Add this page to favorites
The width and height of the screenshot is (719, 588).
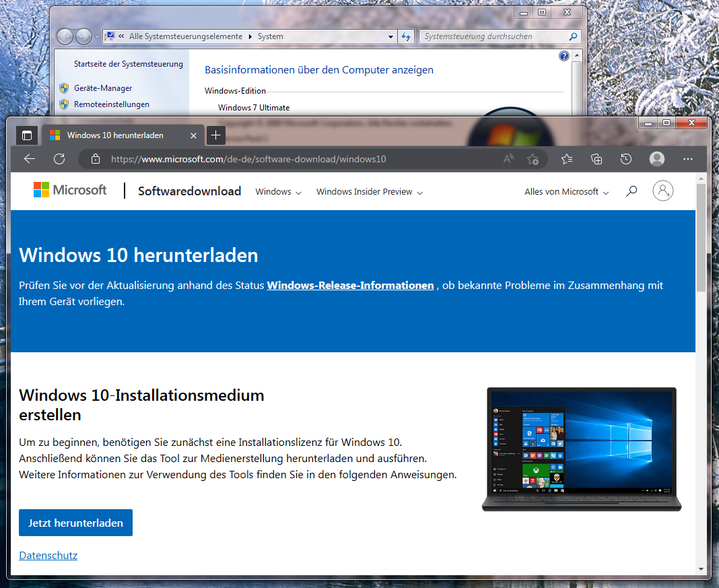pyautogui.click(x=533, y=159)
